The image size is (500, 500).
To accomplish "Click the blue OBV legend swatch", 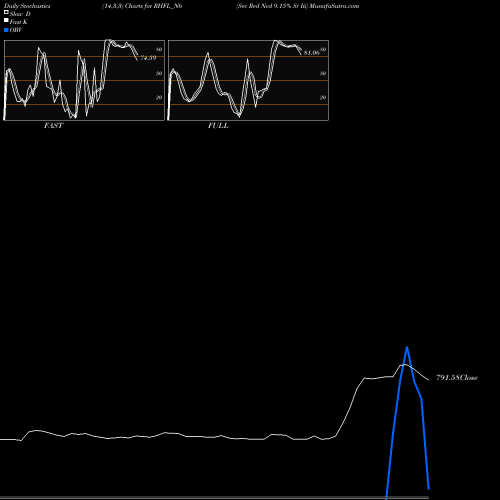I will tap(6, 30).
